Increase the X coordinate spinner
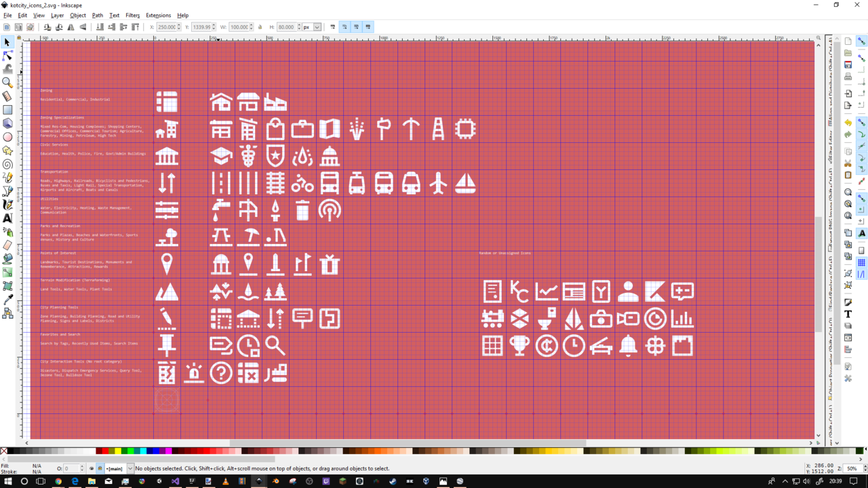868x488 pixels. click(179, 25)
